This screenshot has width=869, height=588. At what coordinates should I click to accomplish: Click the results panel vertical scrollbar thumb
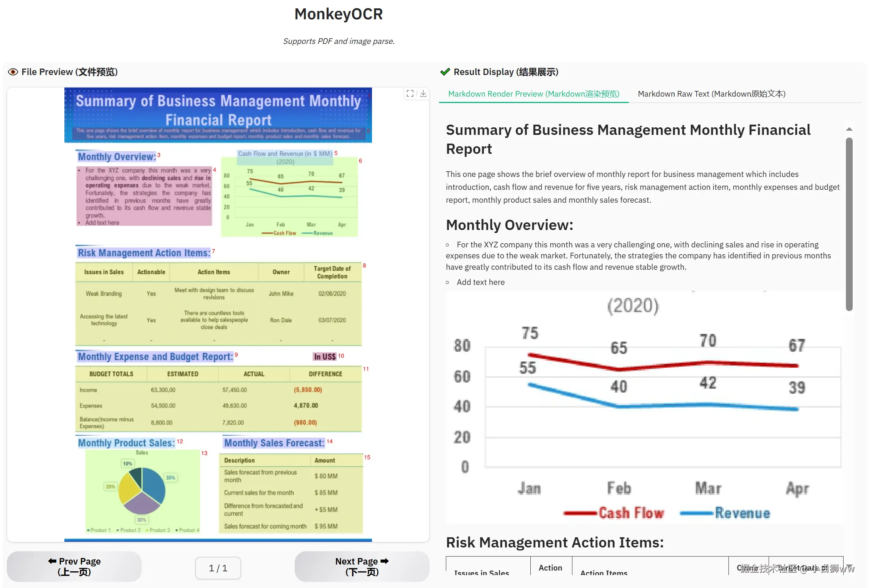pos(849,224)
